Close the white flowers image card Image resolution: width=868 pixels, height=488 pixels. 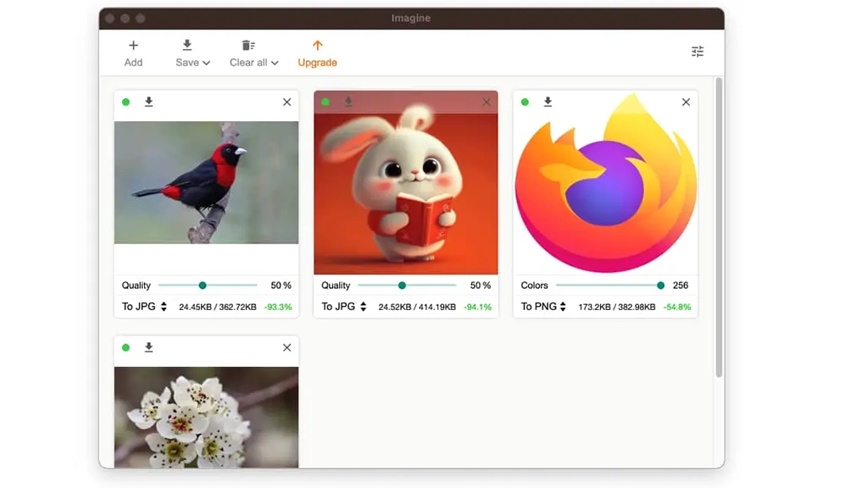coord(287,347)
